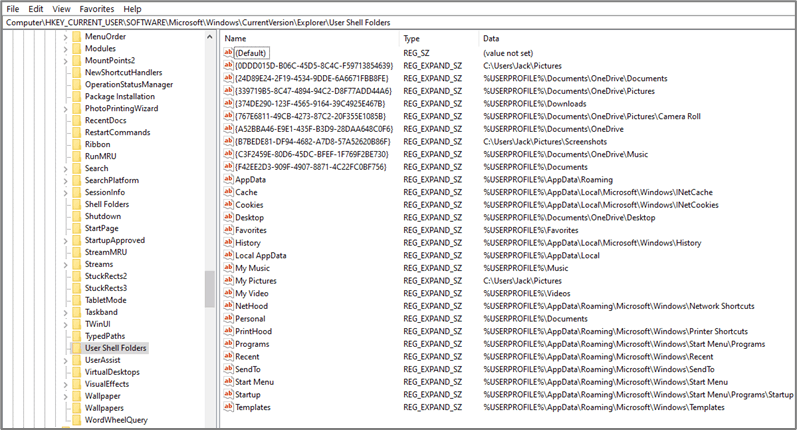Image resolution: width=797 pixels, height=430 pixels.
Task: Click the registry path address bar
Action: tap(398, 22)
